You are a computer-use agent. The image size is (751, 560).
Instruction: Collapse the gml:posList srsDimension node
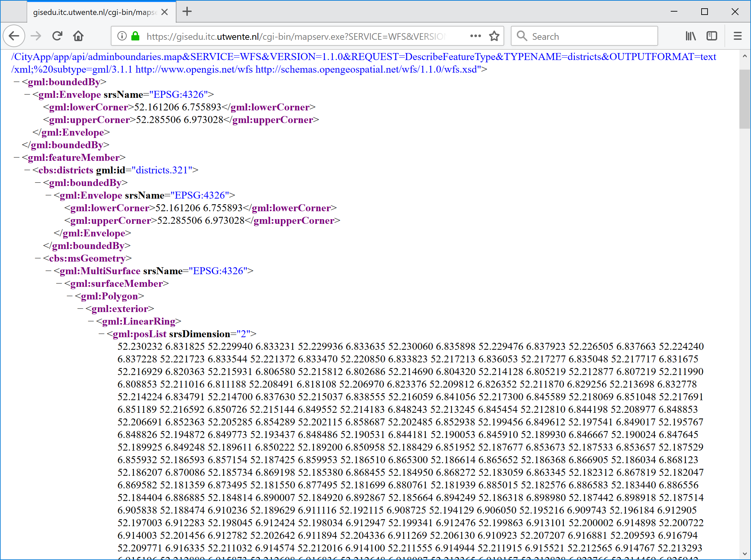click(x=101, y=334)
